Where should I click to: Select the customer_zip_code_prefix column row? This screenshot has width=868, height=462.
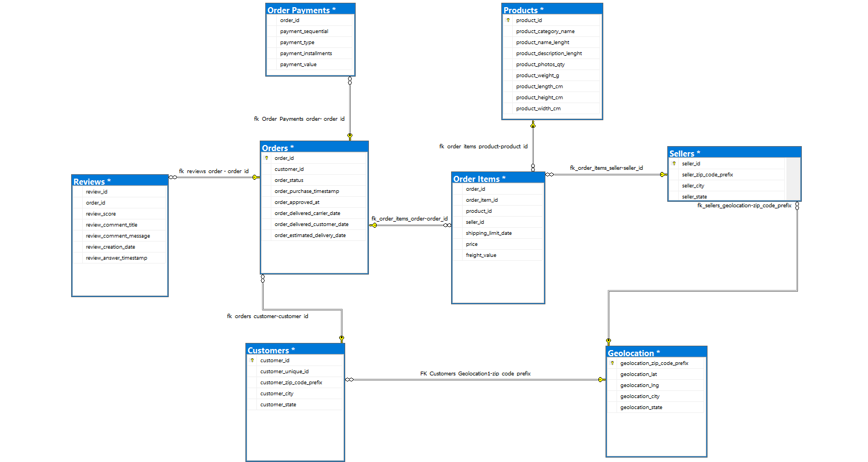click(x=291, y=383)
